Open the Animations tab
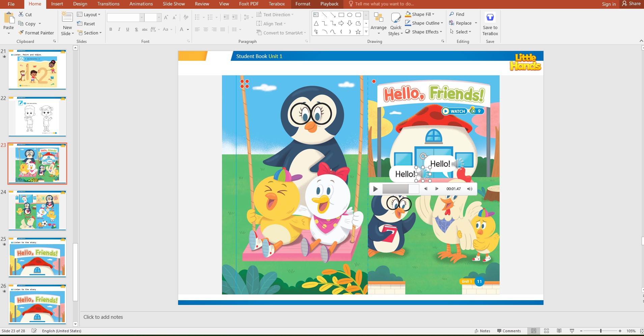The width and height of the screenshot is (644, 336). (x=141, y=4)
